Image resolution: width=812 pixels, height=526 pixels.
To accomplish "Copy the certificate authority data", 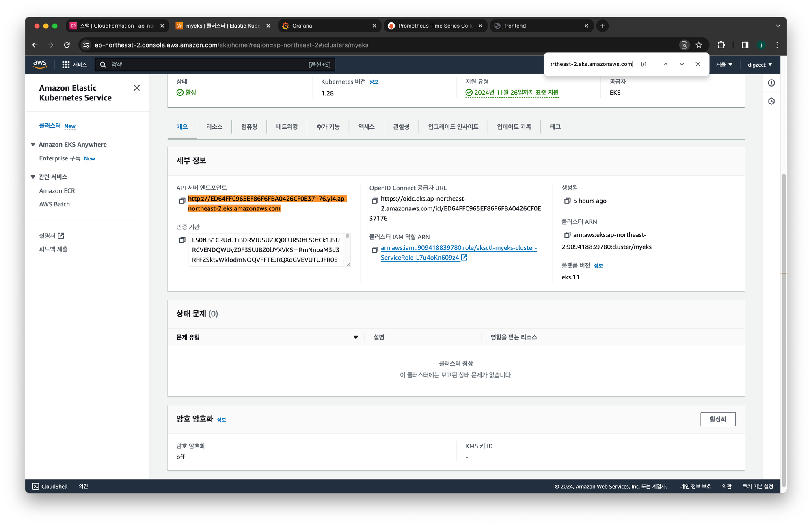I will click(182, 240).
